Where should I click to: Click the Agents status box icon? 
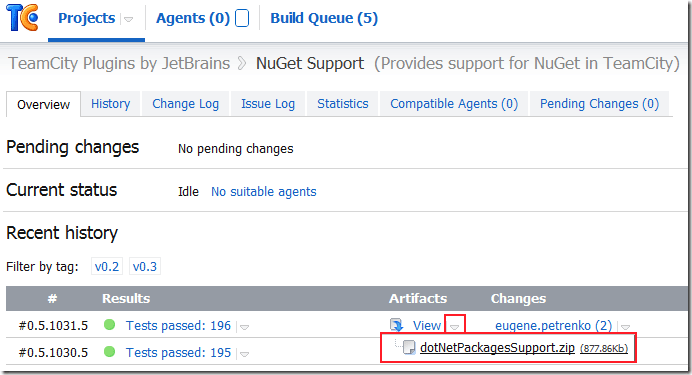tap(242, 19)
